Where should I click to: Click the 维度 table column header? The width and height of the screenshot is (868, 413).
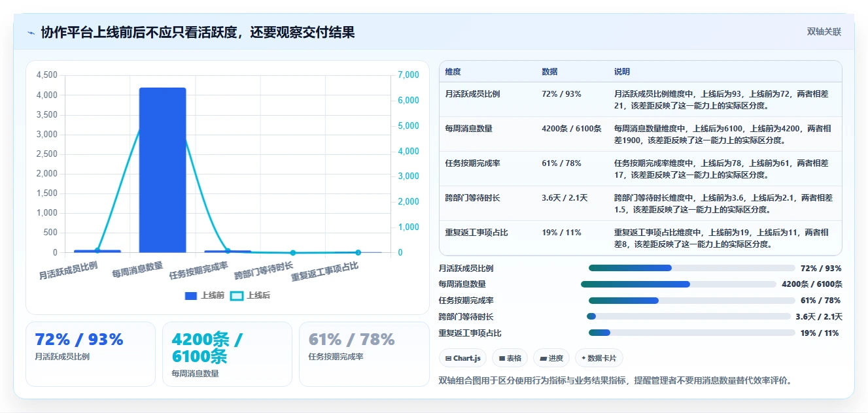[453, 72]
